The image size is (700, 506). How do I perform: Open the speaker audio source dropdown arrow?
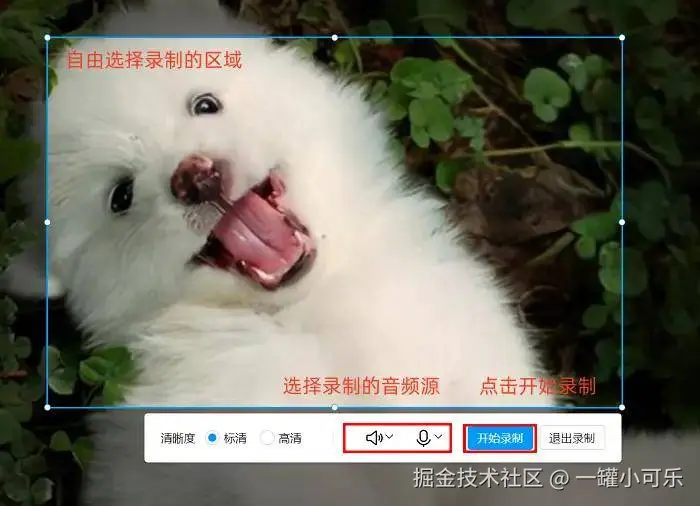click(x=389, y=436)
